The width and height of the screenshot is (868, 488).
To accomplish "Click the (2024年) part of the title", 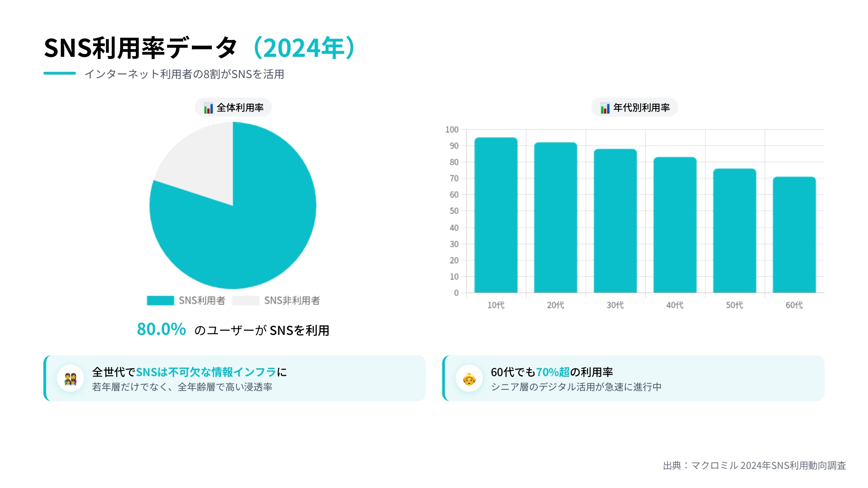I will point(304,48).
